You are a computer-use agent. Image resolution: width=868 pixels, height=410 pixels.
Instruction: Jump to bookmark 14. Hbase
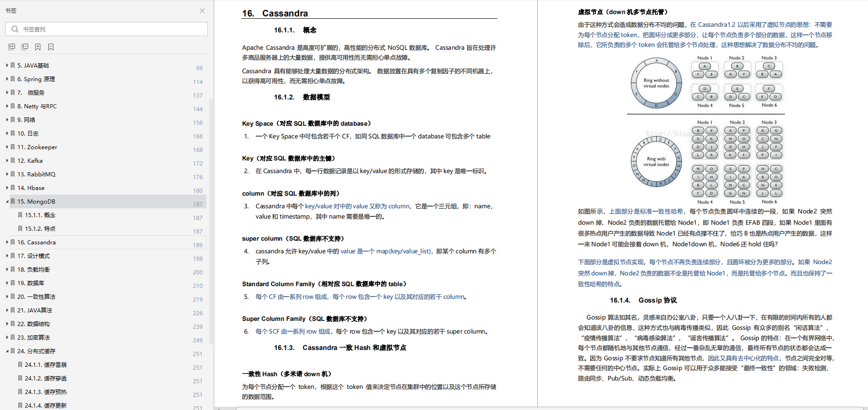pos(31,188)
